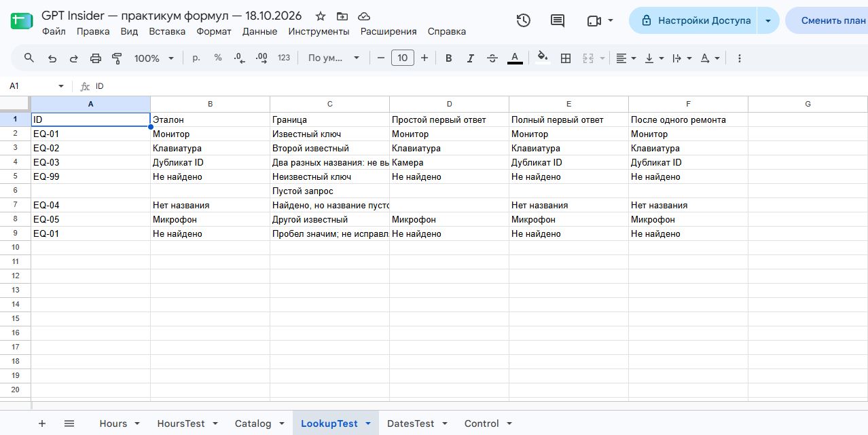
Task: Toggle strikethrough formatting
Action: [x=492, y=58]
